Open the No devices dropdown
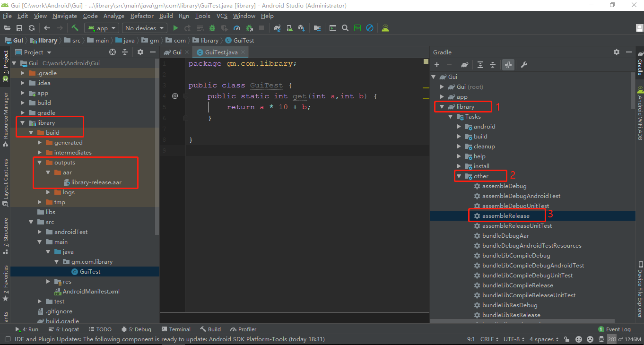The image size is (644, 345). pyautogui.click(x=144, y=28)
